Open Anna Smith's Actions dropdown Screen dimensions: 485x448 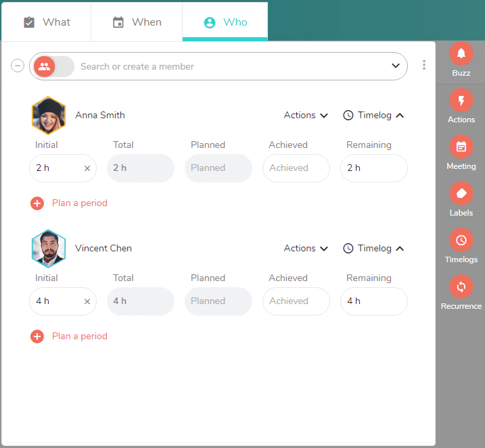pos(306,116)
